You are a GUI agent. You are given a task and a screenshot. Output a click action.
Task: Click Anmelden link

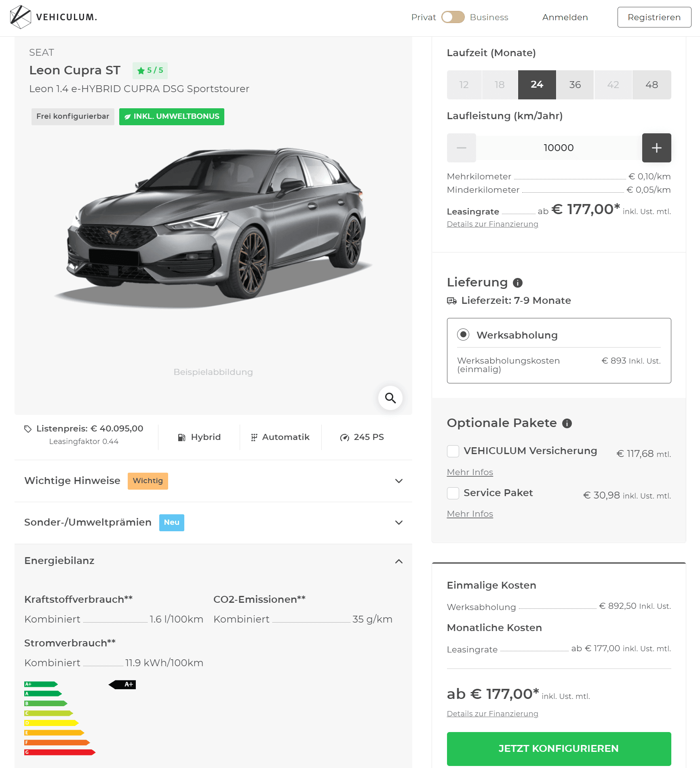click(565, 17)
